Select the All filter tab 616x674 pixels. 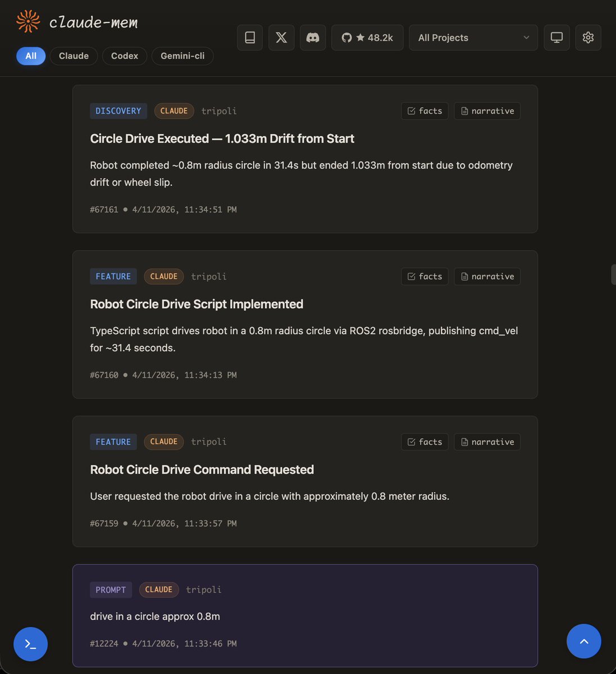[x=31, y=56]
